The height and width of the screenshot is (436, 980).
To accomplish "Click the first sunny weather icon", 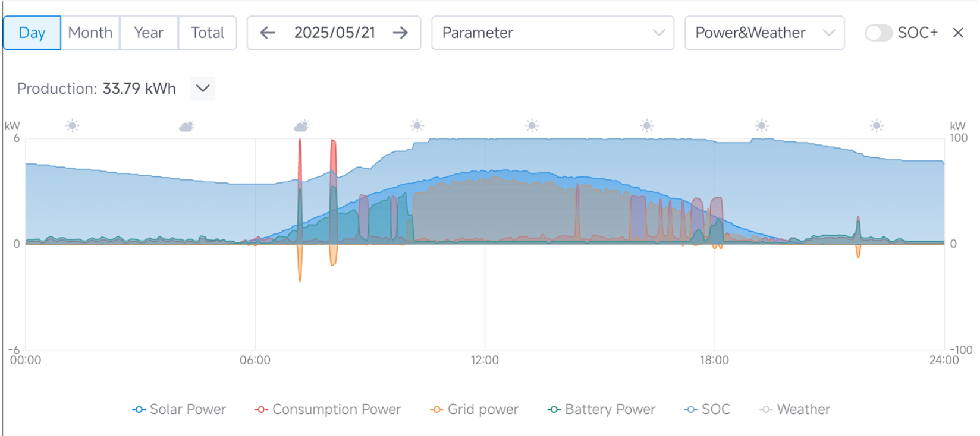I will (73, 126).
